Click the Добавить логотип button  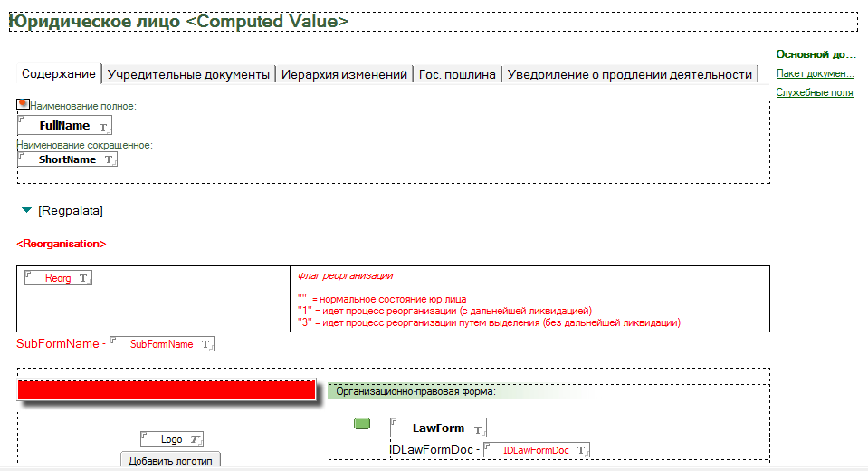tap(170, 460)
